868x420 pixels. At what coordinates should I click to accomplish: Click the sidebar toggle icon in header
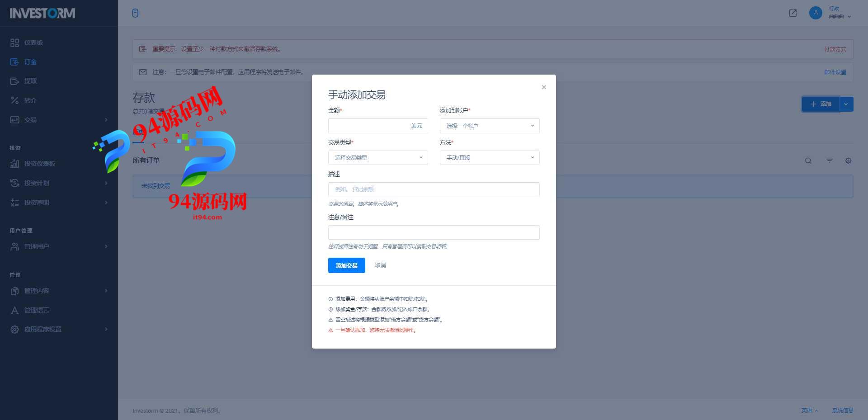pyautogui.click(x=135, y=13)
